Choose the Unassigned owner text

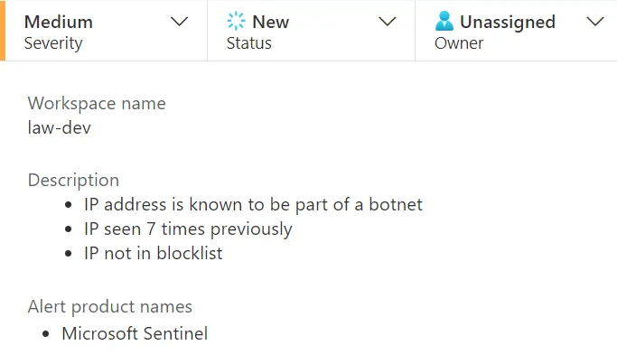[x=509, y=22]
